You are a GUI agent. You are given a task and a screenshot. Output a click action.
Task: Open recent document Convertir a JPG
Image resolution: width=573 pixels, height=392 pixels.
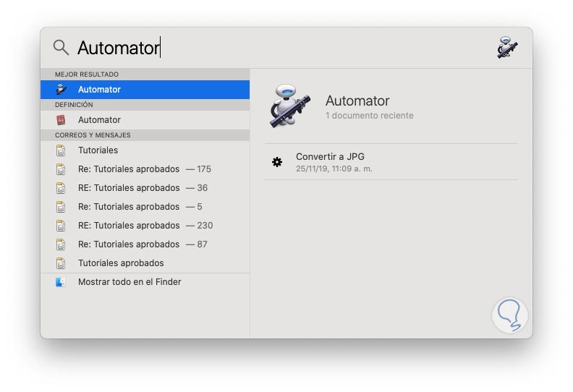click(x=391, y=162)
